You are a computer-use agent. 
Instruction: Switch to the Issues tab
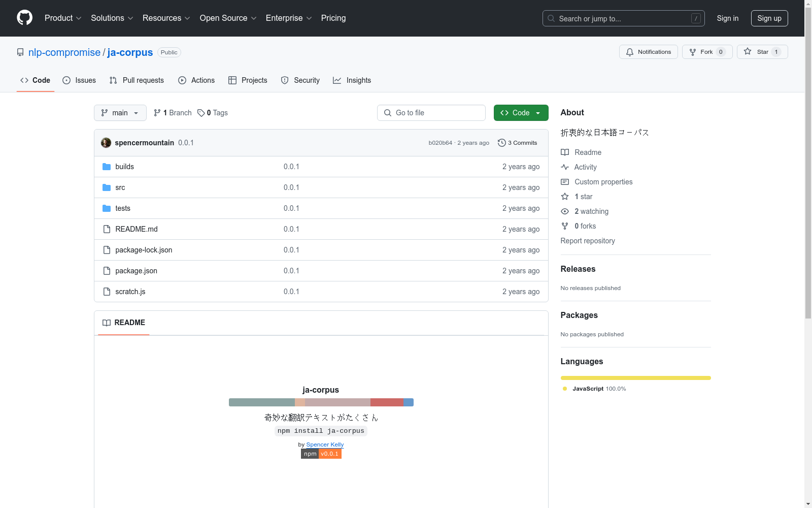pos(79,80)
